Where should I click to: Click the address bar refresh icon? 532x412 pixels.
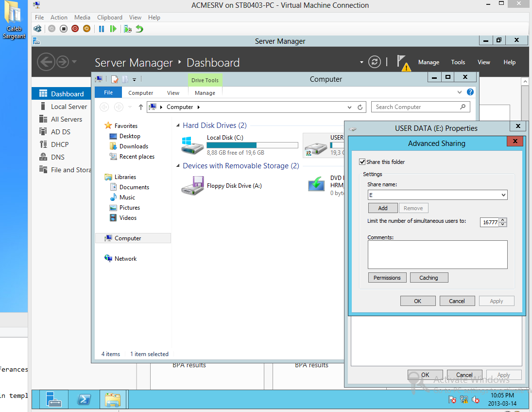point(360,107)
